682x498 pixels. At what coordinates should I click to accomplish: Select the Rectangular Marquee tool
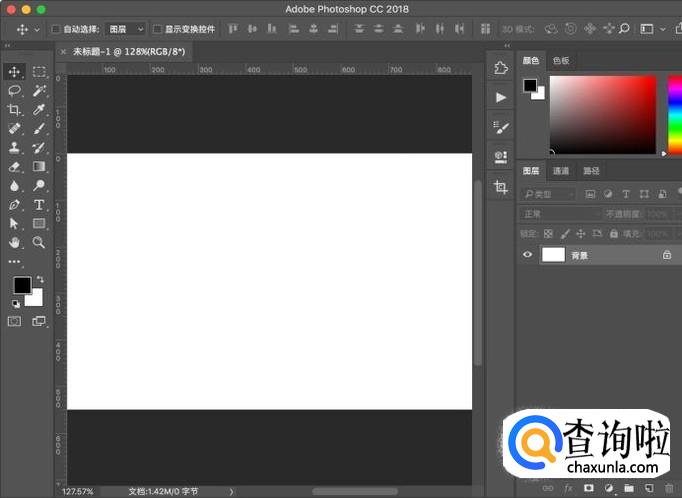click(39, 72)
